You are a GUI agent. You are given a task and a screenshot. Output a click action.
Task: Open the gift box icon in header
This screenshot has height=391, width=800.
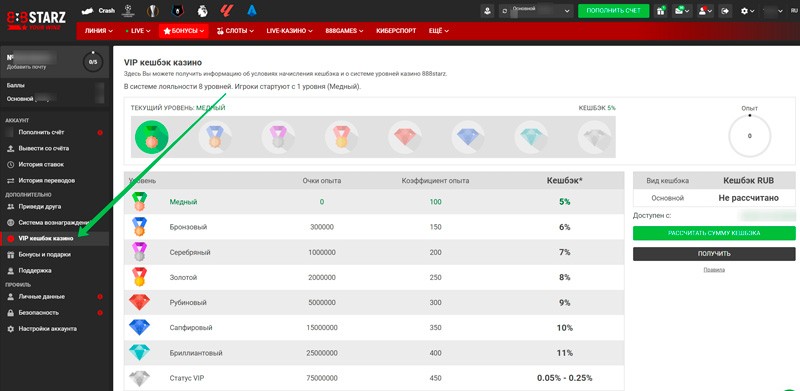661,11
